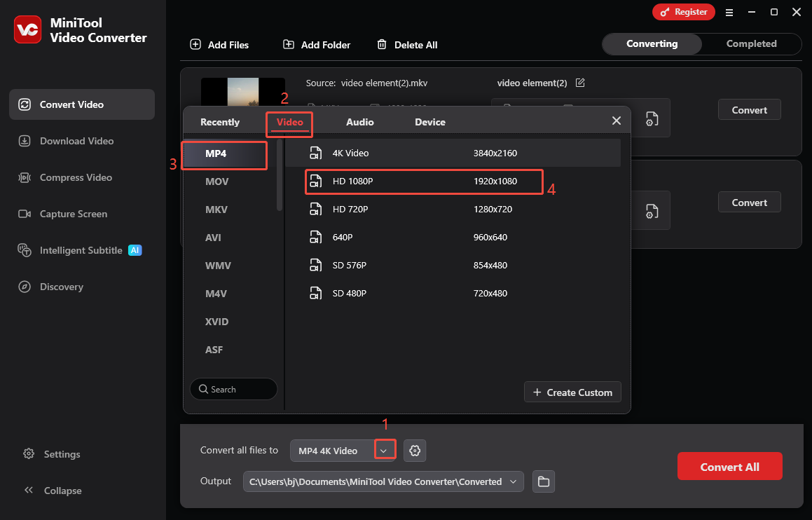The height and width of the screenshot is (520, 812).
Task: Click the video icon beside SD 576P
Action: 315,265
